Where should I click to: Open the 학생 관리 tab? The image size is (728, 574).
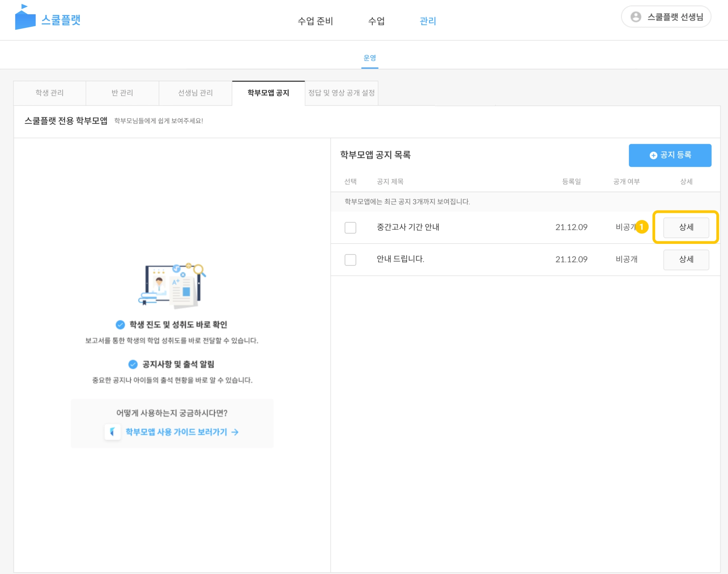(x=50, y=93)
